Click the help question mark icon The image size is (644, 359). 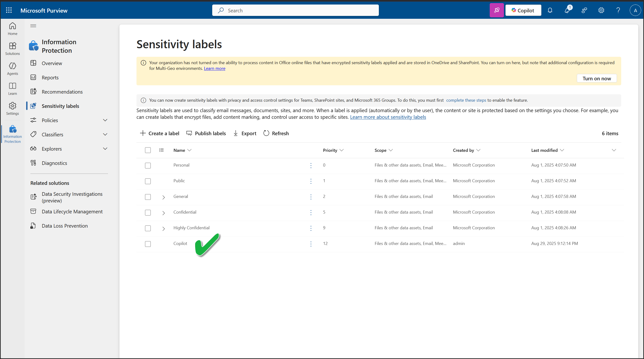click(618, 10)
